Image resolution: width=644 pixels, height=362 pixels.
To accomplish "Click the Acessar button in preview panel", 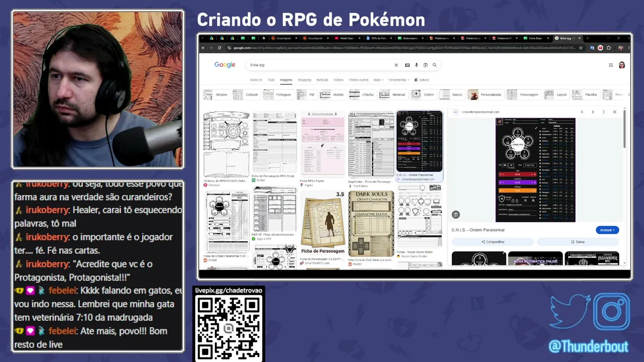I will [x=607, y=230].
